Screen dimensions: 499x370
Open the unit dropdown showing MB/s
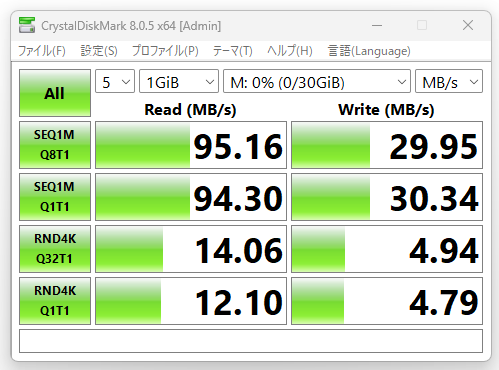(449, 81)
